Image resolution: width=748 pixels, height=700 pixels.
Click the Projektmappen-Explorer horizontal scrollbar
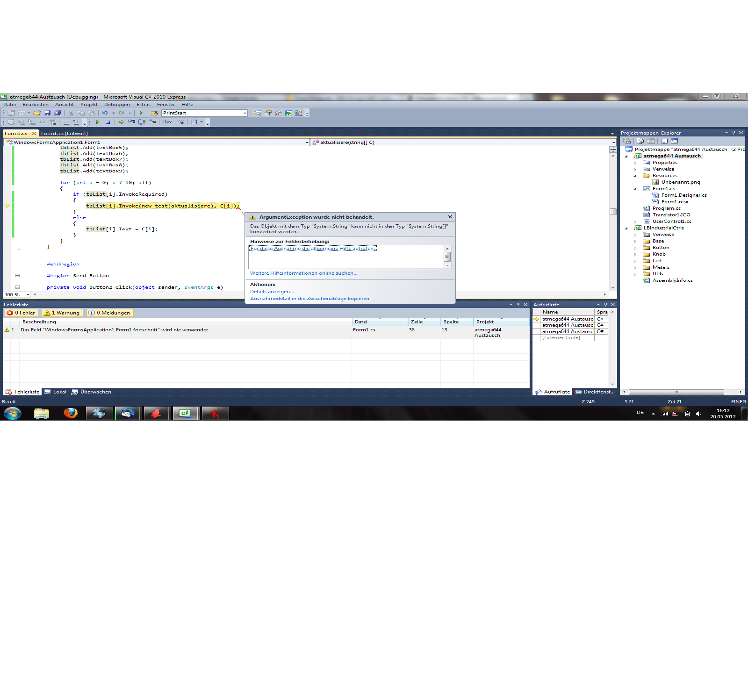[676, 392]
